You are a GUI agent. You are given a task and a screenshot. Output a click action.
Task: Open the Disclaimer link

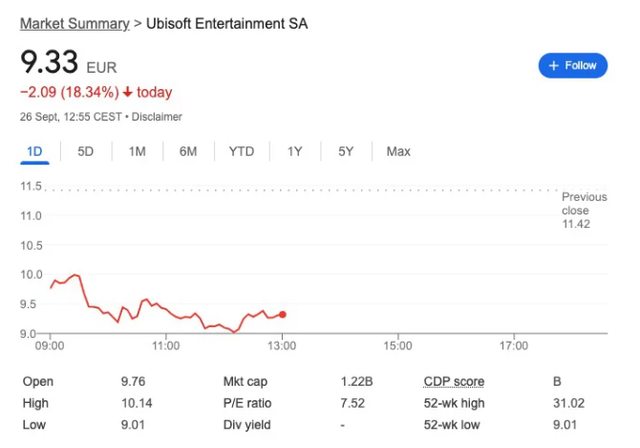(x=156, y=116)
